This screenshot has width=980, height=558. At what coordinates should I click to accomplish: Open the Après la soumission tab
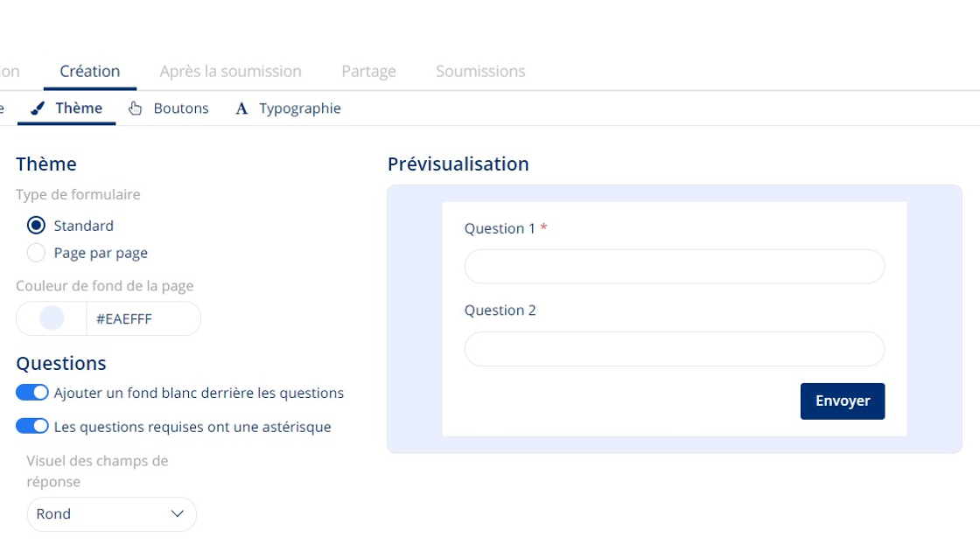(x=231, y=71)
